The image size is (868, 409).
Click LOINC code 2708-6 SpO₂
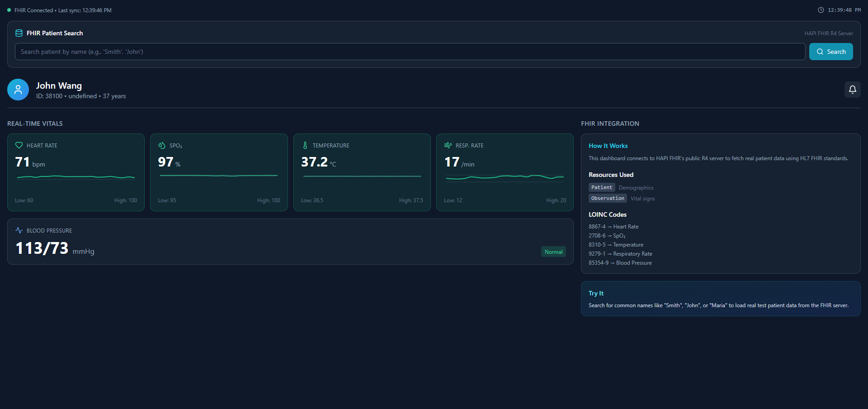[607, 236]
